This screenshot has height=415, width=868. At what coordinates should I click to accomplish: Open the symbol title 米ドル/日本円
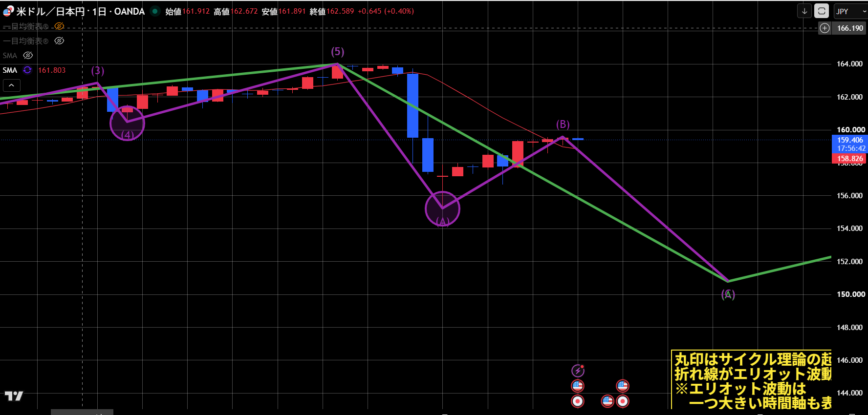[x=50, y=11]
